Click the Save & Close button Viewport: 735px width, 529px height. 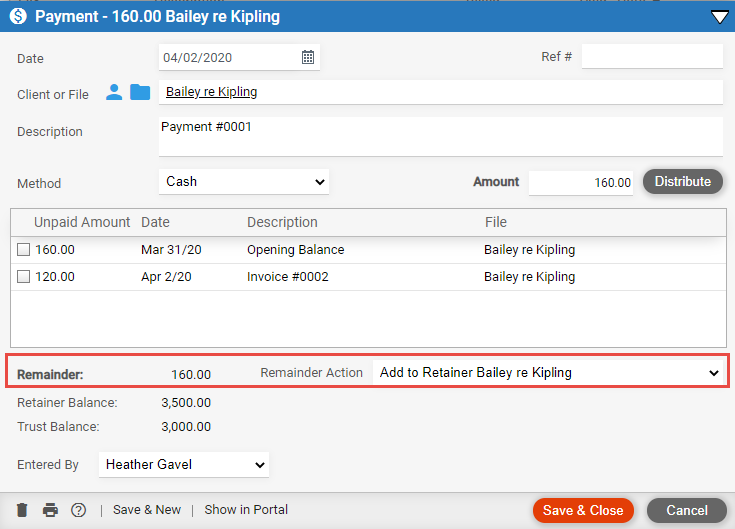coord(583,510)
